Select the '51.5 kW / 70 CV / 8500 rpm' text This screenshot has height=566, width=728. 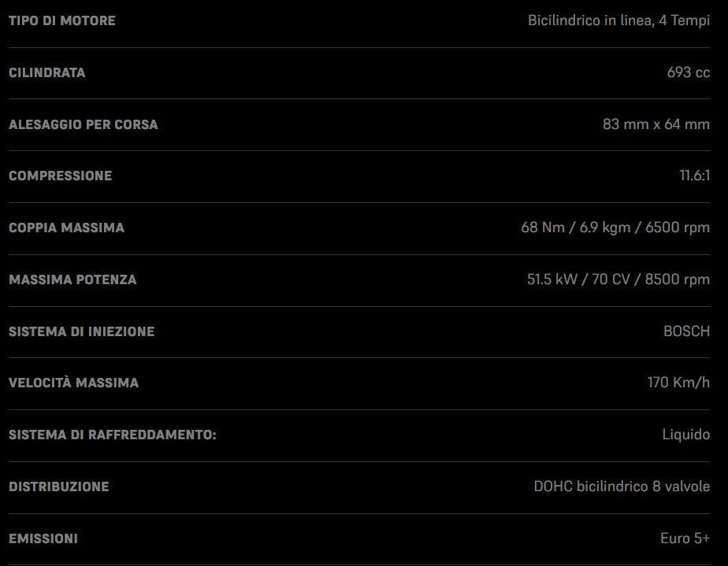(618, 279)
